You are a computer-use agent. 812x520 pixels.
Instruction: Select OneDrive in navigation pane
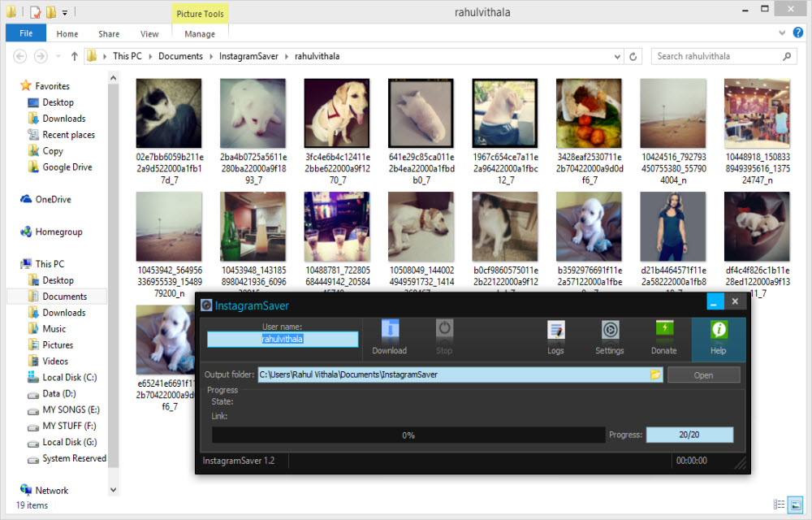tap(53, 199)
